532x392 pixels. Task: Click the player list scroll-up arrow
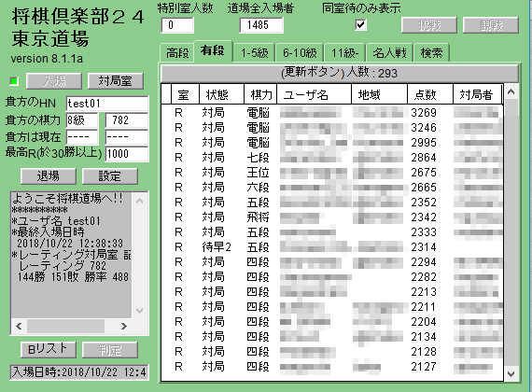click(511, 91)
